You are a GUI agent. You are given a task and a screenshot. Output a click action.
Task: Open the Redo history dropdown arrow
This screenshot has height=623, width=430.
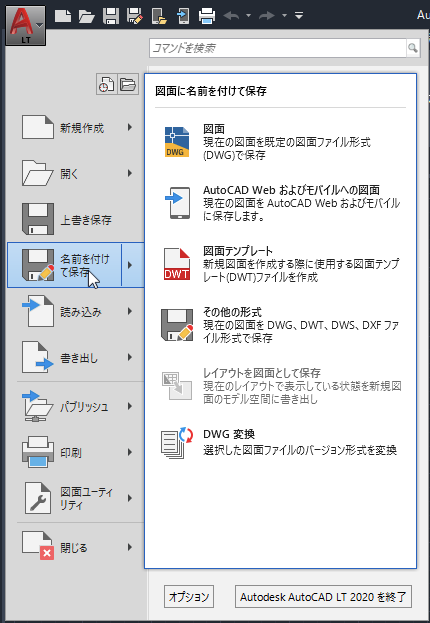[284, 16]
